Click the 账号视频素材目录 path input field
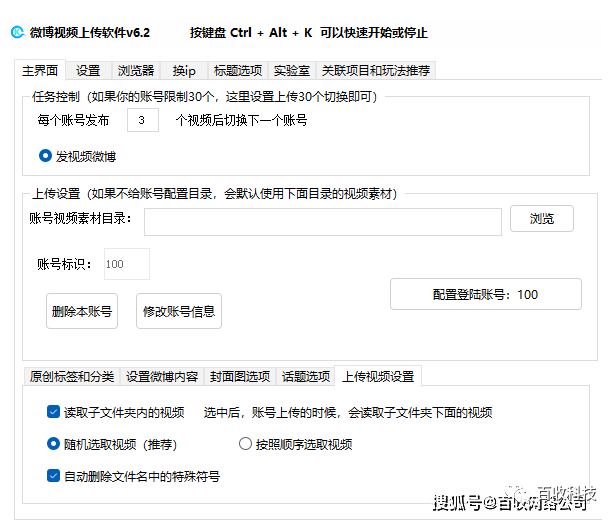Screen dimensions: 616x521 click(x=323, y=222)
